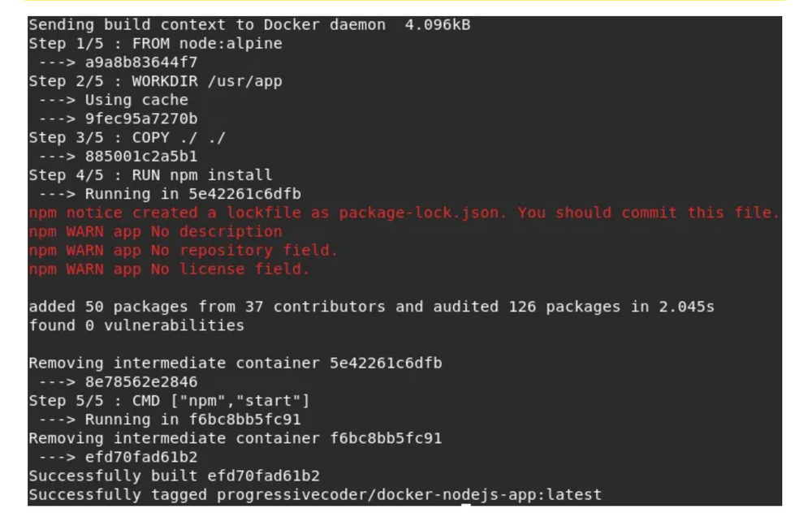Click the 'Step 1/5 : FROM node:alpine' line

155,44
